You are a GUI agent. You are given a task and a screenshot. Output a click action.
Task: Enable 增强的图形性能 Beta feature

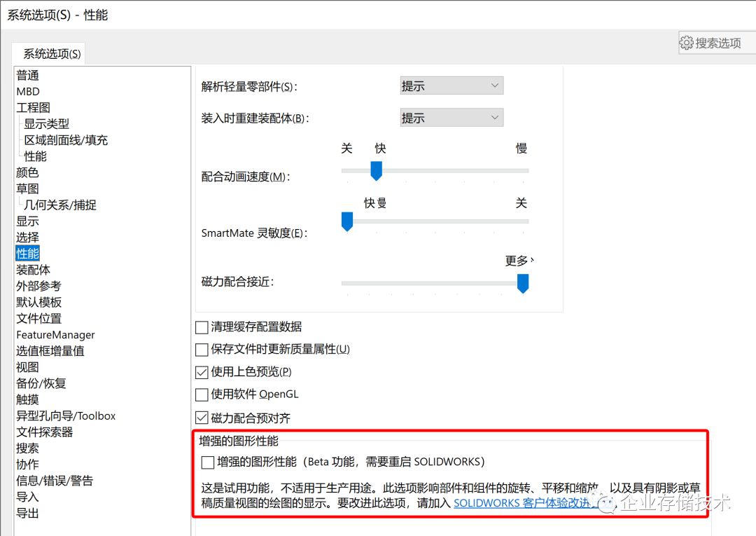pyautogui.click(x=207, y=462)
